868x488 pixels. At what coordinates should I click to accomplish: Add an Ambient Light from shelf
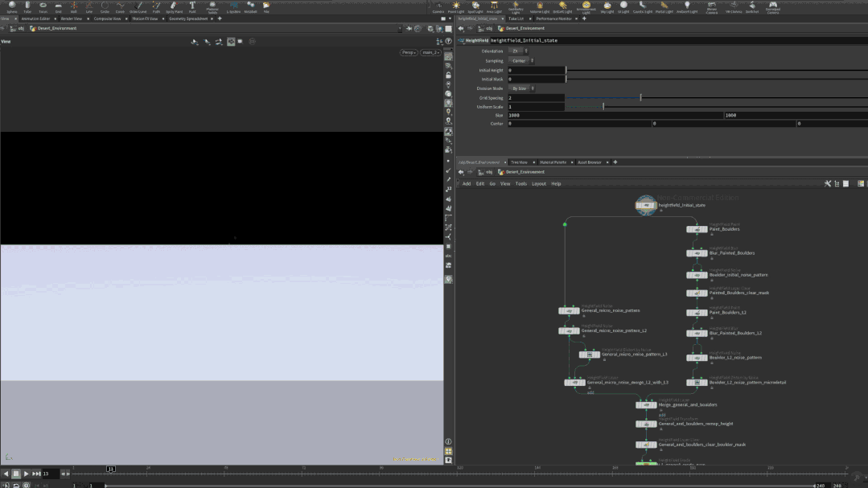[x=687, y=6]
